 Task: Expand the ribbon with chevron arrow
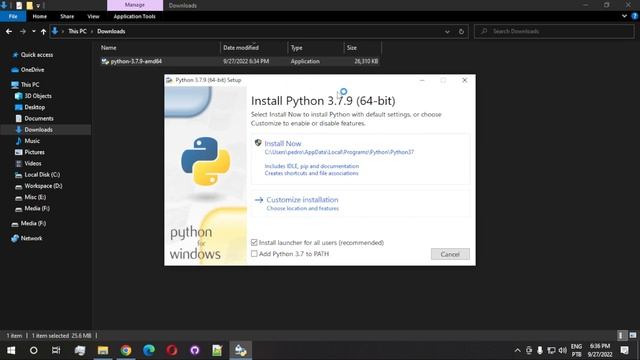tap(624, 16)
